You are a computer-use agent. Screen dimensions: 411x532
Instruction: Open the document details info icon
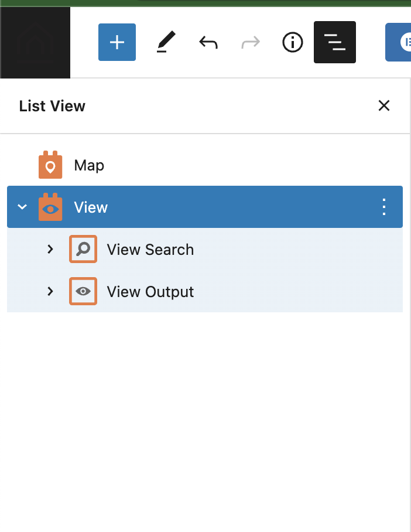click(x=292, y=42)
